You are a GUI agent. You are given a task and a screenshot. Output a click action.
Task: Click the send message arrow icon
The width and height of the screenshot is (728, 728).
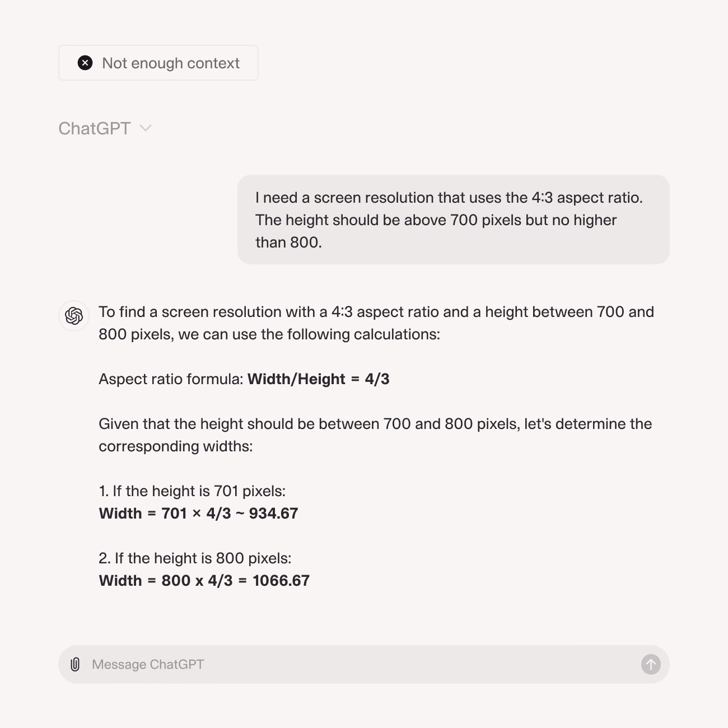click(x=651, y=665)
